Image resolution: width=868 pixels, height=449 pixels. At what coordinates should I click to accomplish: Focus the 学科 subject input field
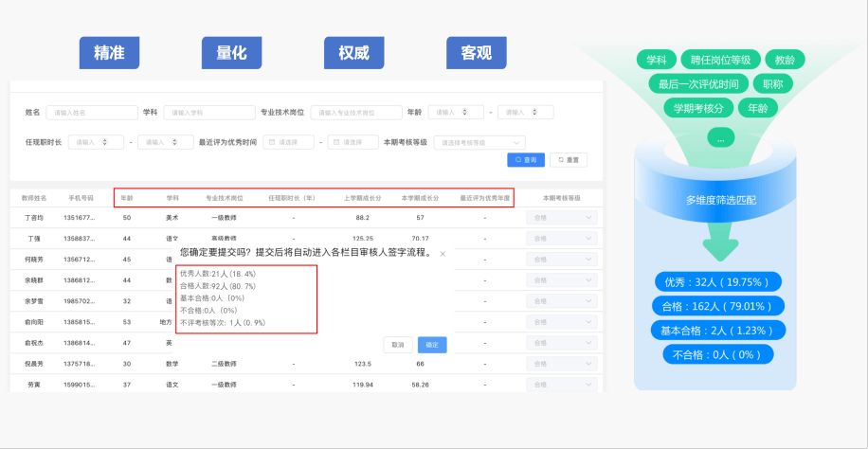[x=203, y=113]
